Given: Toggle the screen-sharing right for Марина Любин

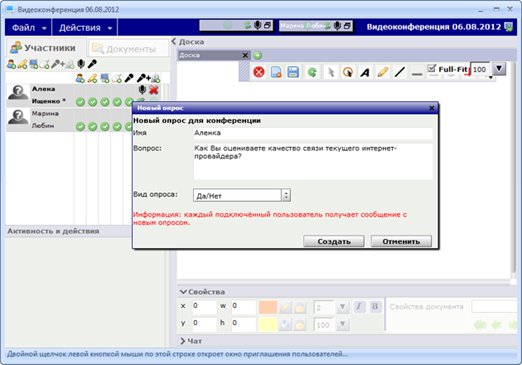Looking at the screenshot, I should click(x=105, y=127).
